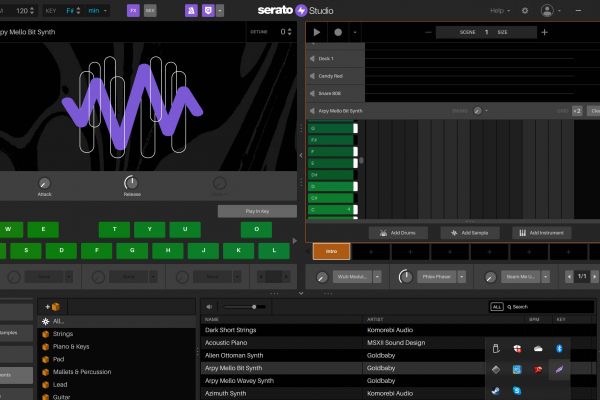The image size is (600, 400).
Task: Click the Play in Key button
Action: coord(257,211)
